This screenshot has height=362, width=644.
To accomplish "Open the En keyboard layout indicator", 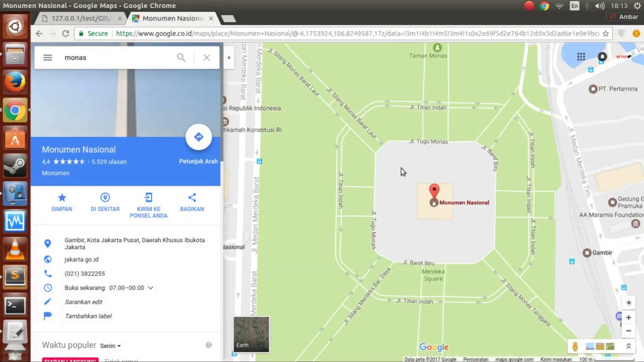I will click(x=574, y=6).
